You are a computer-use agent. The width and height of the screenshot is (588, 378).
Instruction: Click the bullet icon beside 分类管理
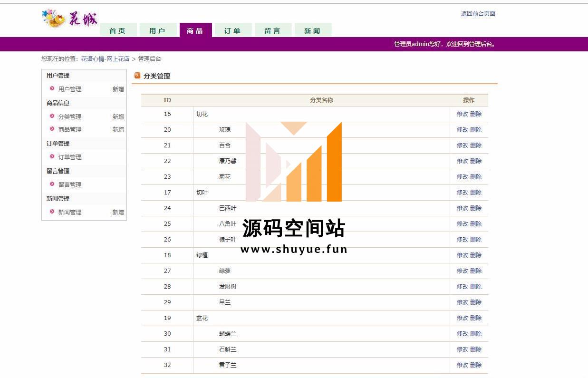click(52, 116)
